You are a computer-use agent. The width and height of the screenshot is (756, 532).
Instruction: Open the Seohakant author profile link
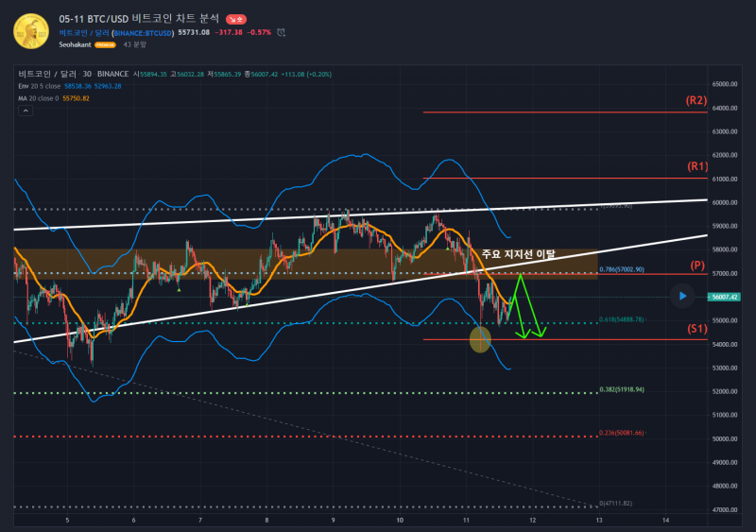(75, 44)
